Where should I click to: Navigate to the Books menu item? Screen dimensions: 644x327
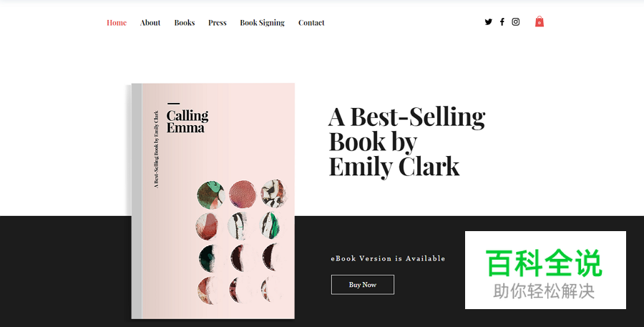coord(185,23)
